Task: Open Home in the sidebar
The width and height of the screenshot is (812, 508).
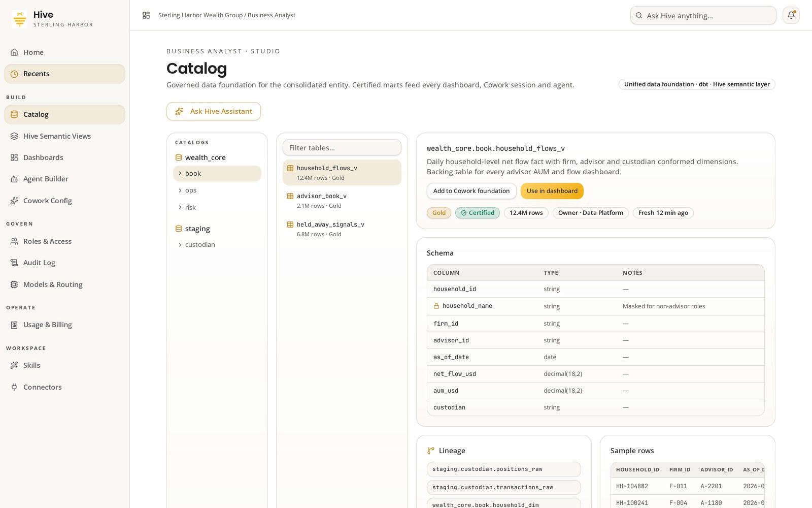Action: tap(64, 52)
